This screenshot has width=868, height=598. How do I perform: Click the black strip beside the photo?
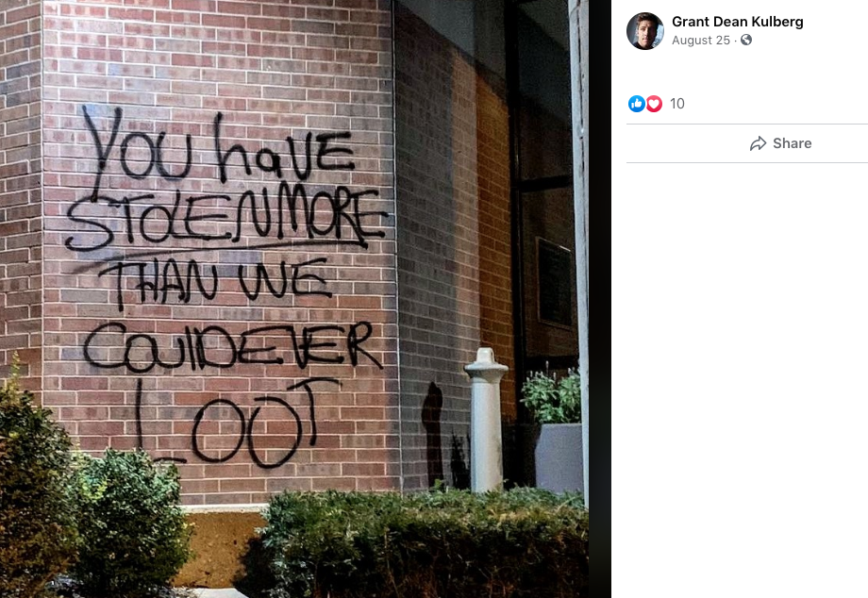click(x=599, y=299)
